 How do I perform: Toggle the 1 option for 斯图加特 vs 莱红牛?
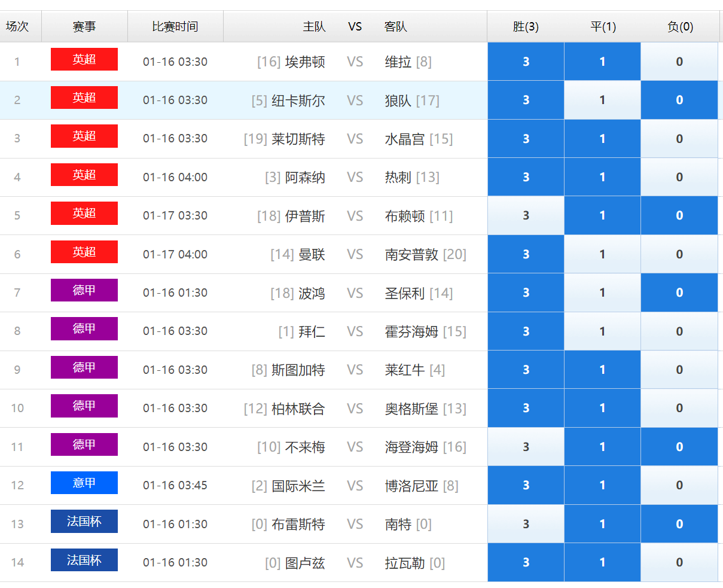(x=602, y=370)
